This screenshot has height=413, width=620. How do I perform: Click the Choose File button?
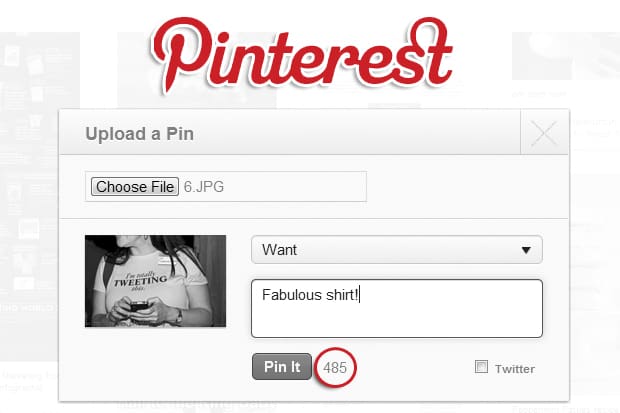[135, 186]
